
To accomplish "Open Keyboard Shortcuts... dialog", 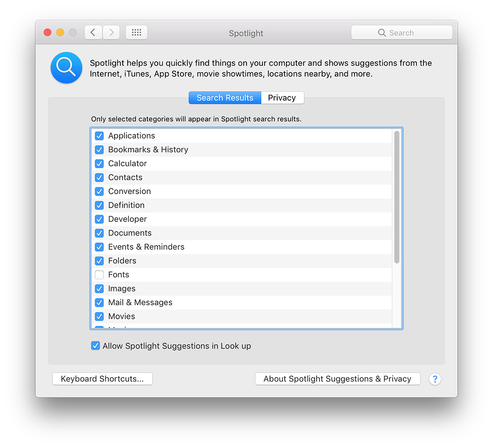I will 102,379.
